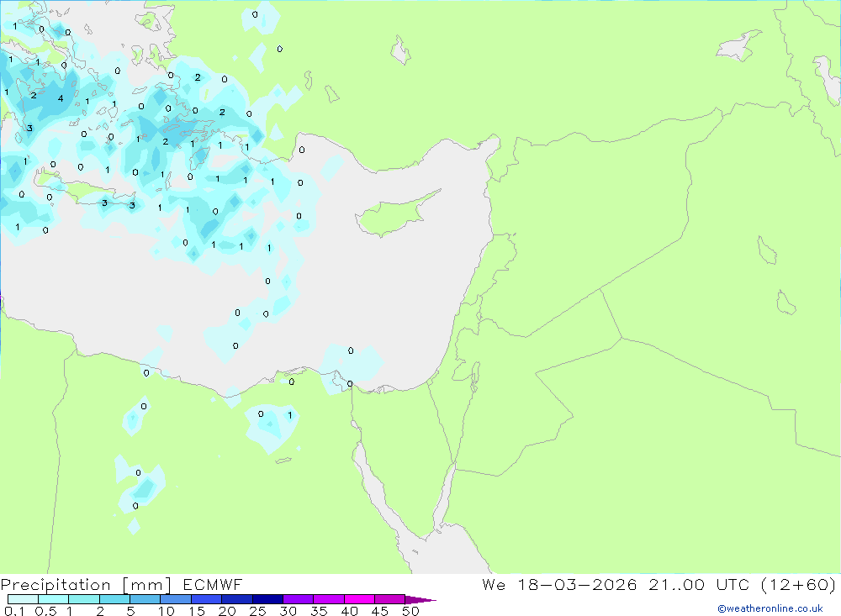
Task: Click the 15–20 mm royal blue legend swatch
Action: point(206,599)
